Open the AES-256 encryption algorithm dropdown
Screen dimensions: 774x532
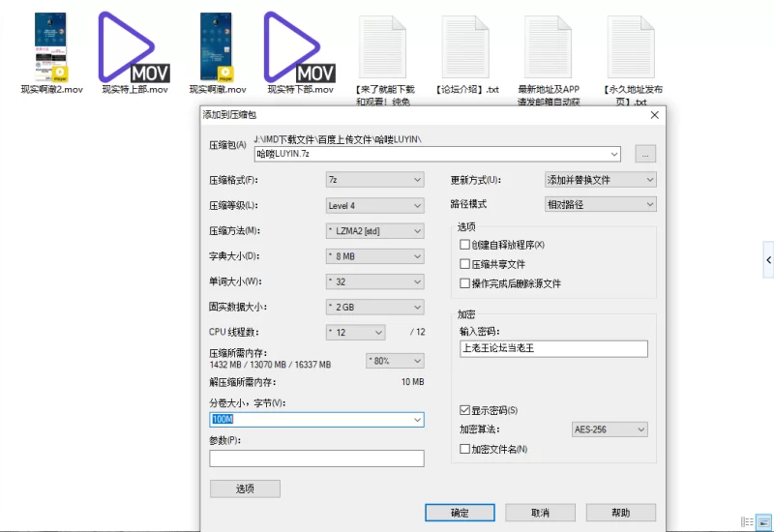(609, 429)
